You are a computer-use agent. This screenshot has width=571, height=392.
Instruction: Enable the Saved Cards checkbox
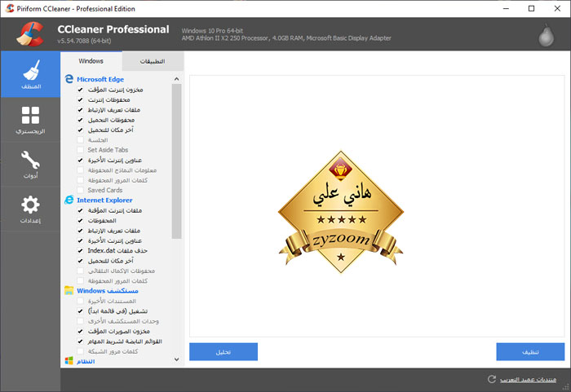(x=81, y=190)
